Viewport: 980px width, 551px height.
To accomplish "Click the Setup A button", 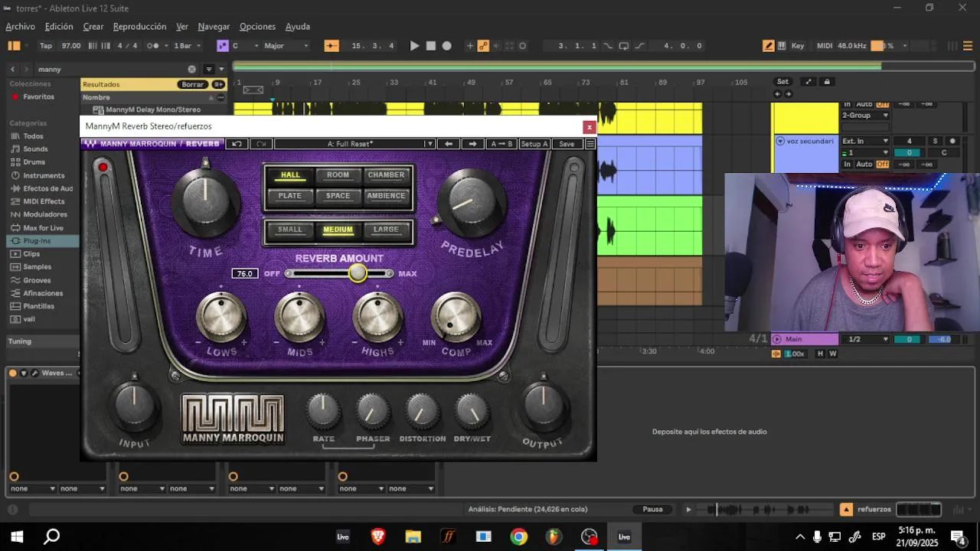I will [x=534, y=144].
